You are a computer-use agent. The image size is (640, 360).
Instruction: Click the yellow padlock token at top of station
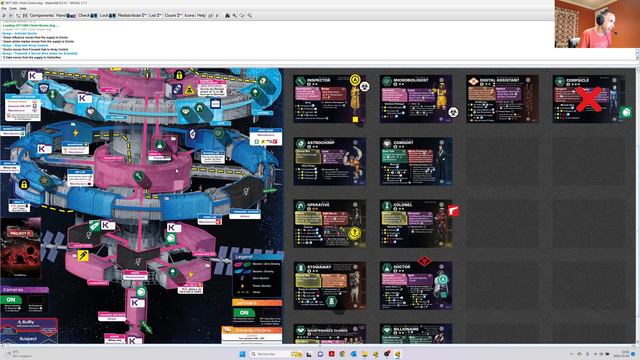click(179, 75)
